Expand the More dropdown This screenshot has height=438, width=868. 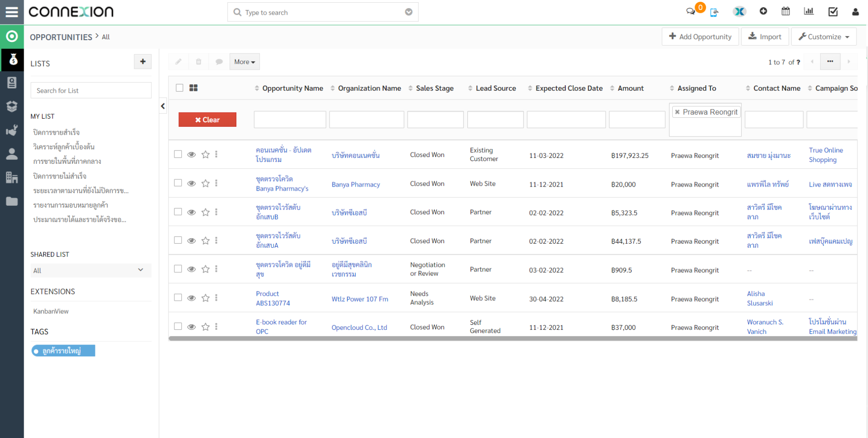tap(245, 62)
